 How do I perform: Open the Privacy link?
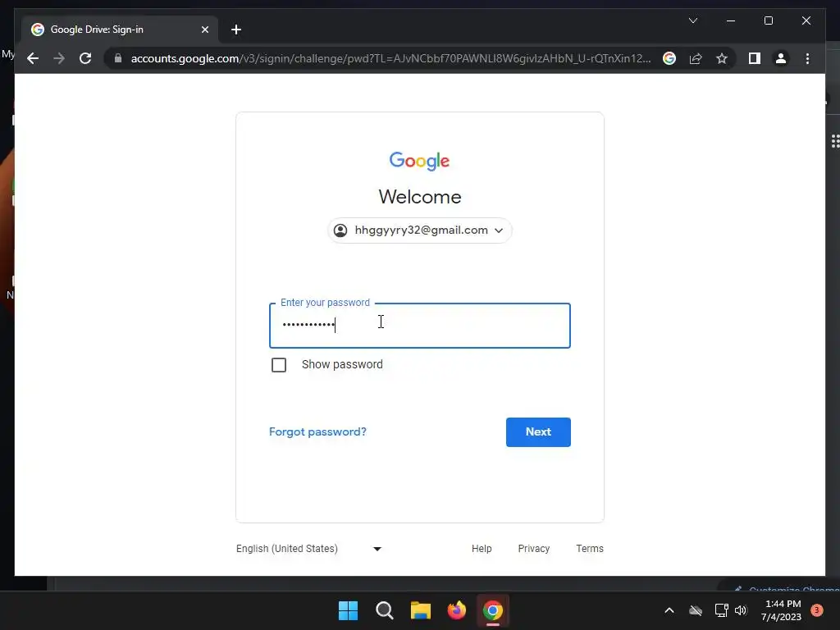pos(533,549)
